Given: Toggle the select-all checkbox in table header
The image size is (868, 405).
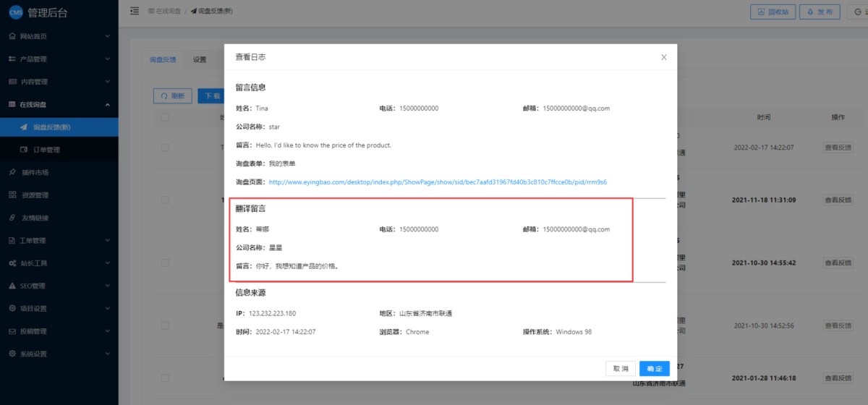Looking at the screenshot, I should (x=165, y=117).
